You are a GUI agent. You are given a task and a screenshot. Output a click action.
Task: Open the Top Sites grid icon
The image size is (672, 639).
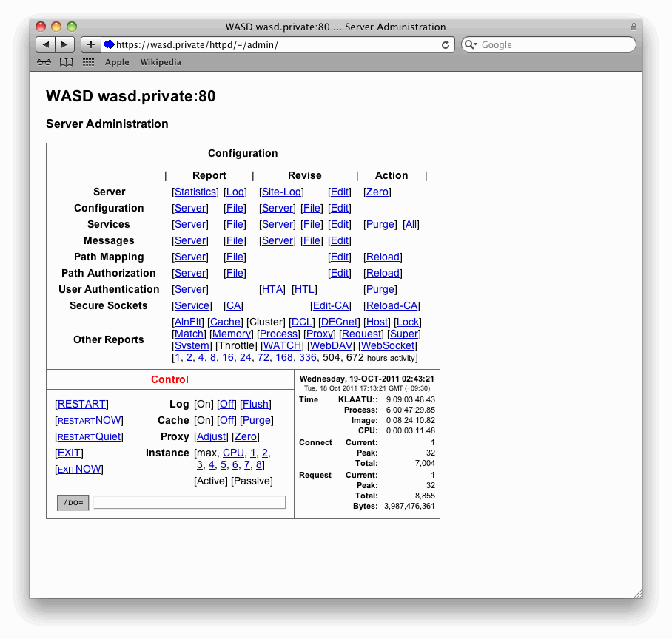88,62
